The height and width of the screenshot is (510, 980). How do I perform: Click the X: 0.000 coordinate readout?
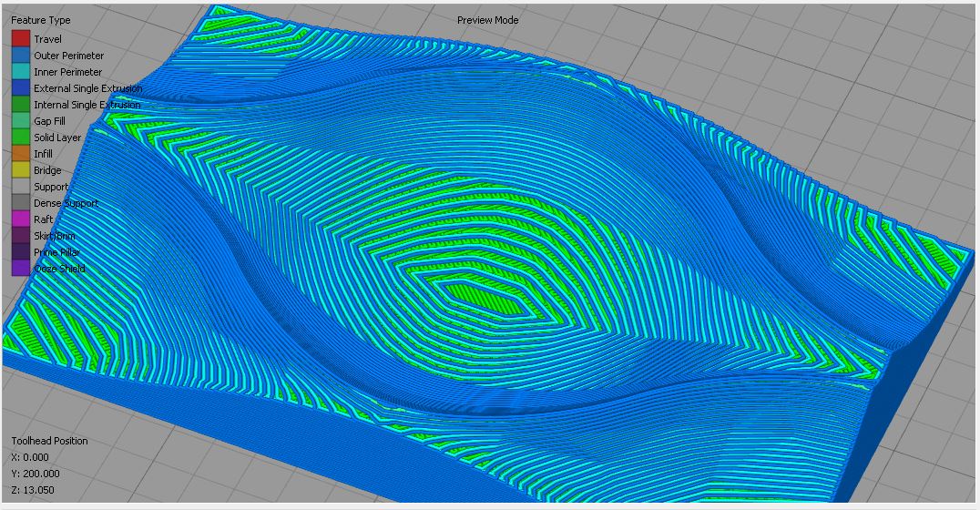(30, 457)
